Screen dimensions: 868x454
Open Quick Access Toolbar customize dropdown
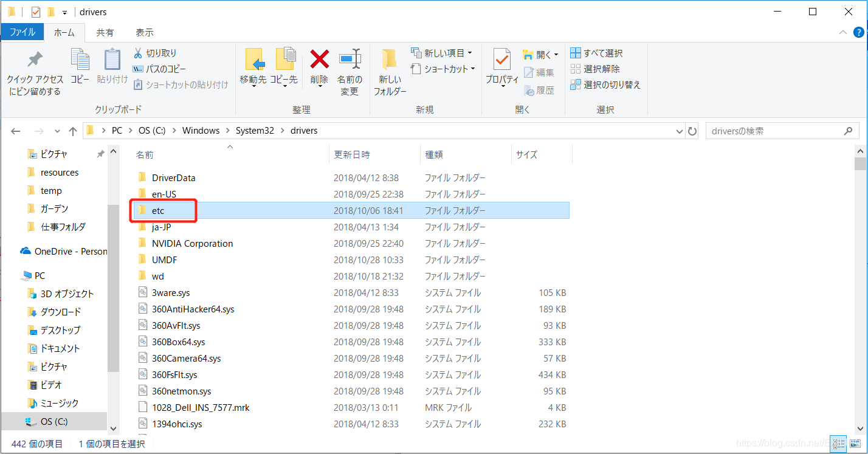click(64, 13)
